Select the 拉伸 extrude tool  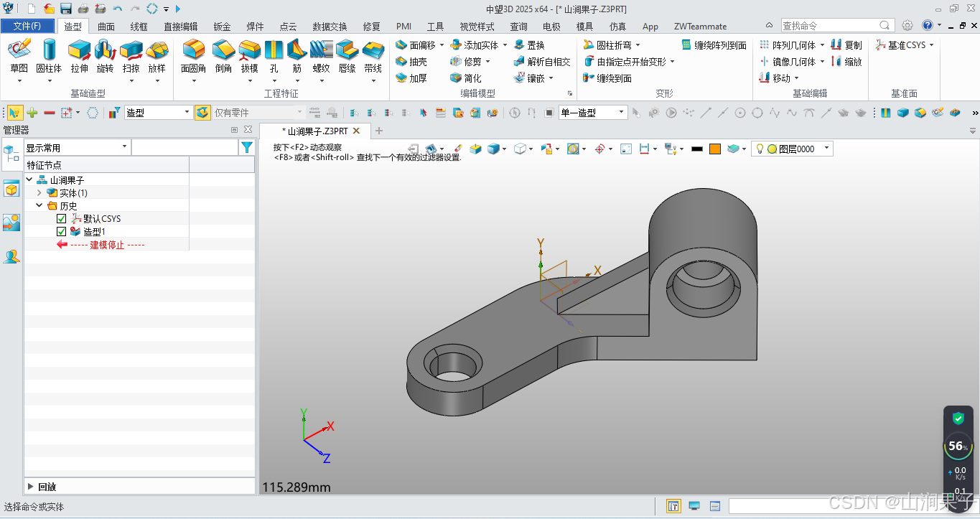point(80,56)
